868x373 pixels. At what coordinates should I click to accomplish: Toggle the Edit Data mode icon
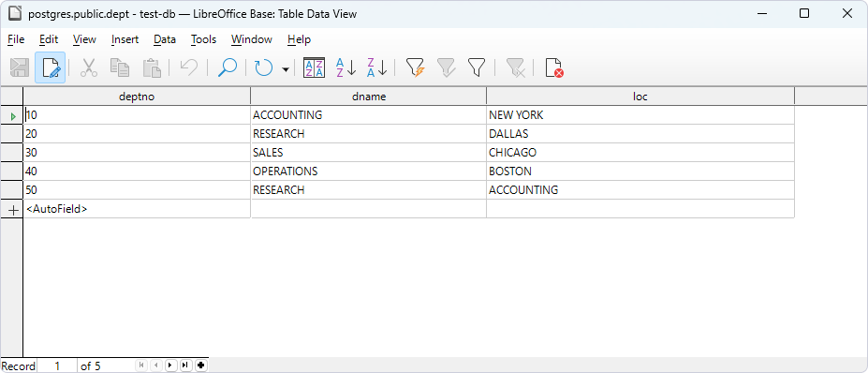click(50, 67)
